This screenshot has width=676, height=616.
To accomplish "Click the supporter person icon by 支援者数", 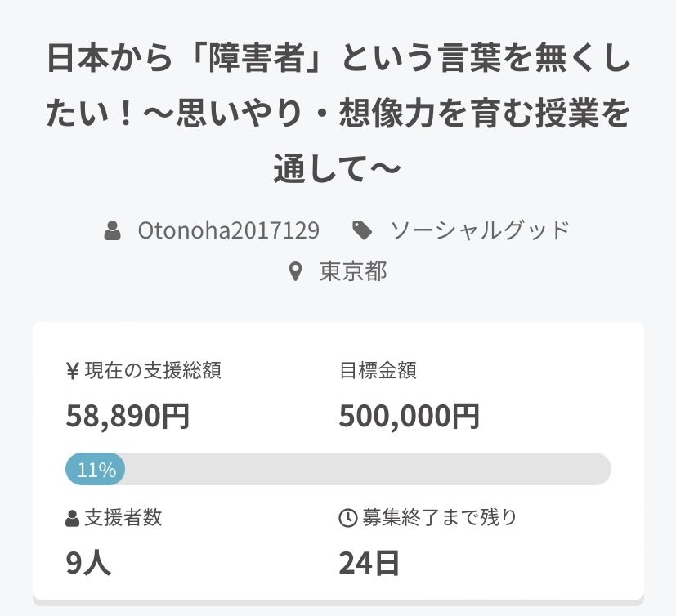I will tap(72, 518).
